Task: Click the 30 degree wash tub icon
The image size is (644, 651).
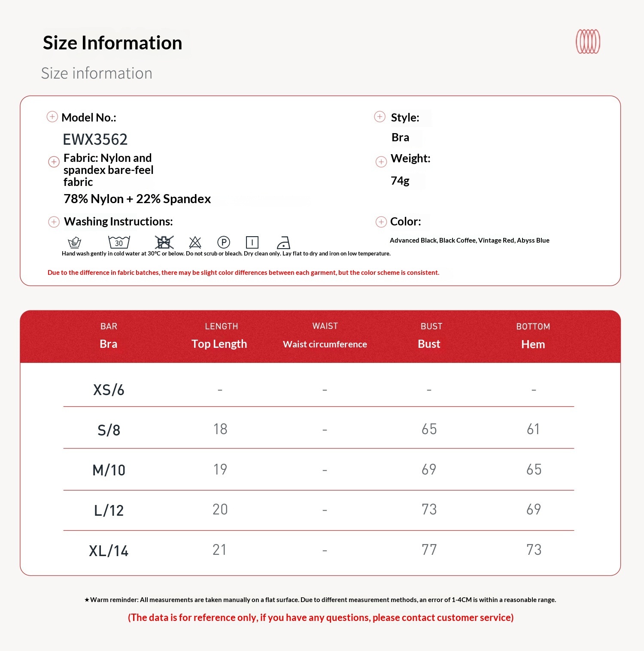Action: 119,242
